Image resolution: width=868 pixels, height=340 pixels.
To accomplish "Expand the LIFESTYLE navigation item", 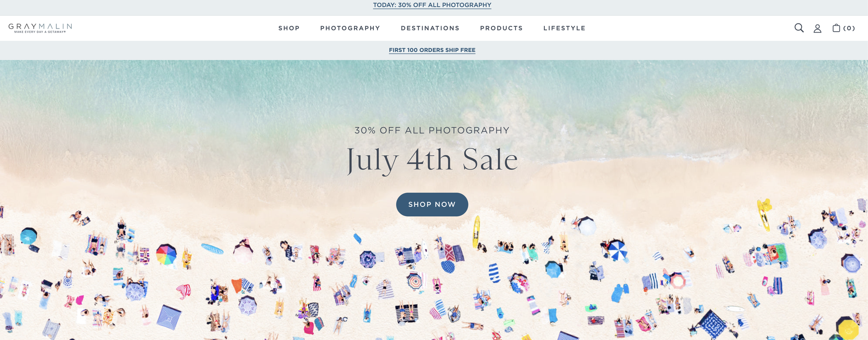I will (564, 28).
